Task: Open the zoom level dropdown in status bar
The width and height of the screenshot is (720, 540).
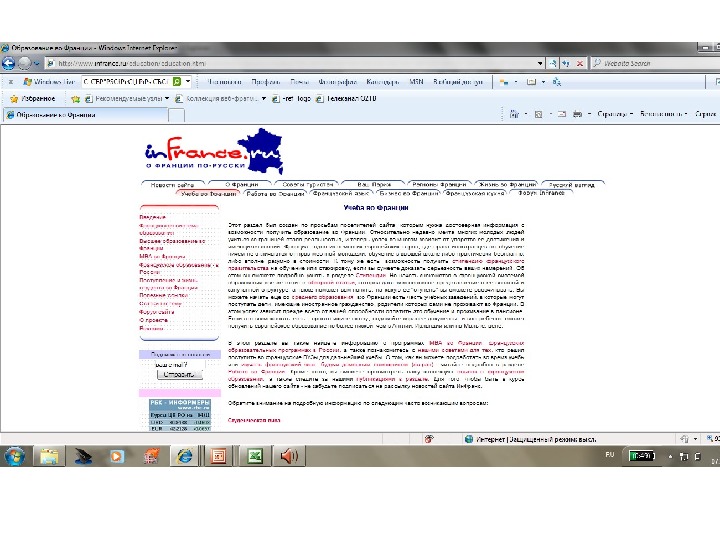Action: pyautogui.click(x=715, y=439)
